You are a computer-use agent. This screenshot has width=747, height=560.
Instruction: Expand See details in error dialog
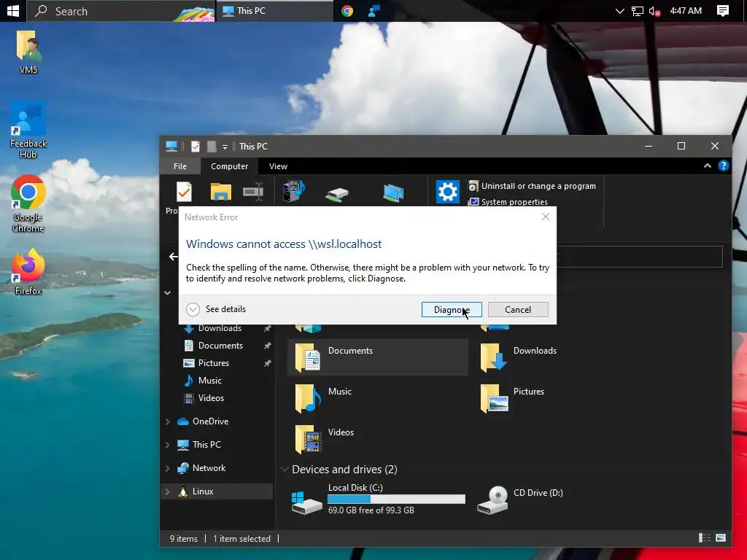pyautogui.click(x=216, y=309)
